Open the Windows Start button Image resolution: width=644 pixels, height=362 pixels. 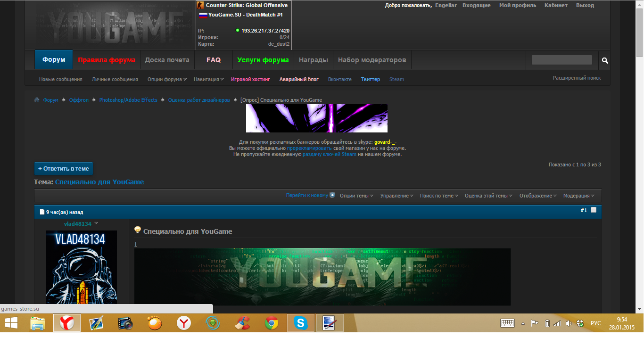pyautogui.click(x=11, y=323)
